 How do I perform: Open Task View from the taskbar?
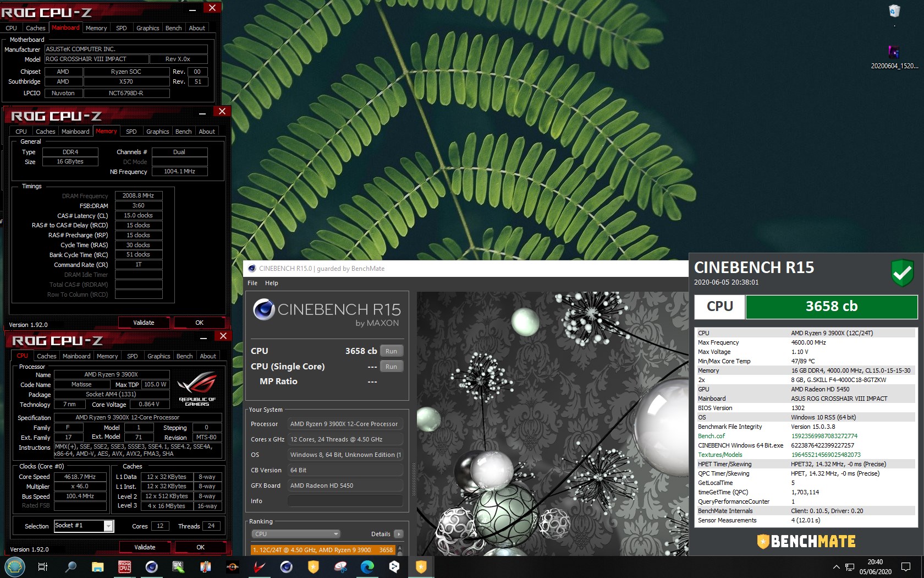pos(43,566)
